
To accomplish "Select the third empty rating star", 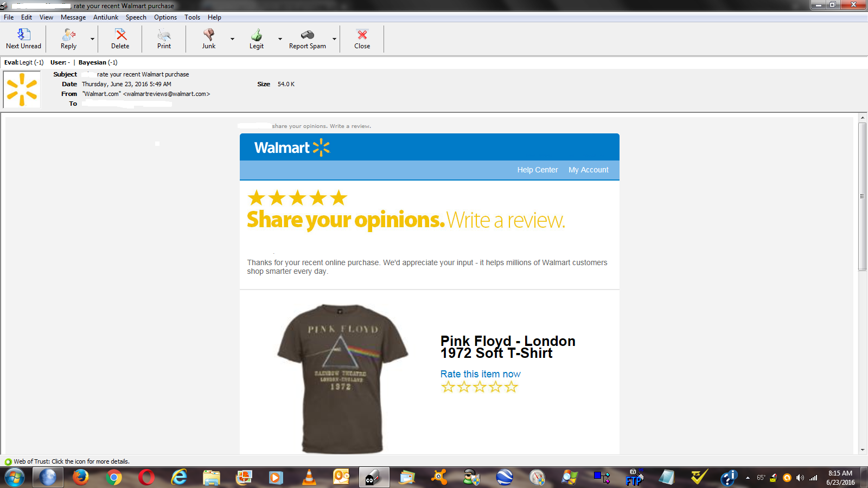I will [480, 387].
